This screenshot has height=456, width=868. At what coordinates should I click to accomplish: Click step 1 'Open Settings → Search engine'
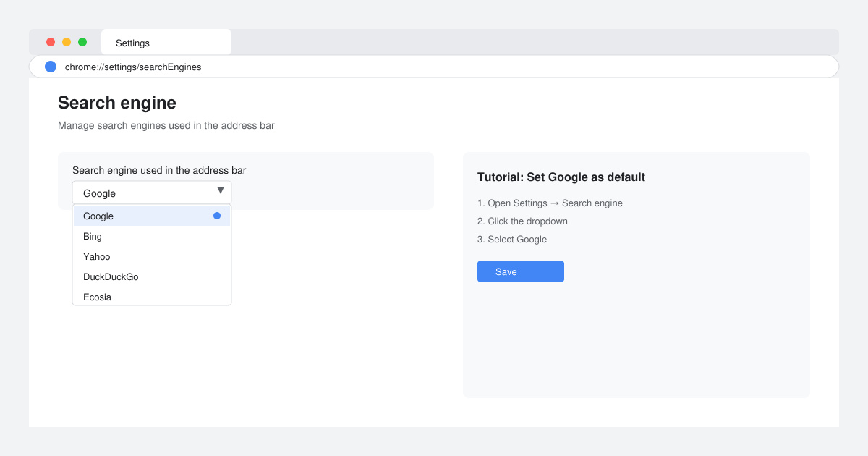click(550, 203)
